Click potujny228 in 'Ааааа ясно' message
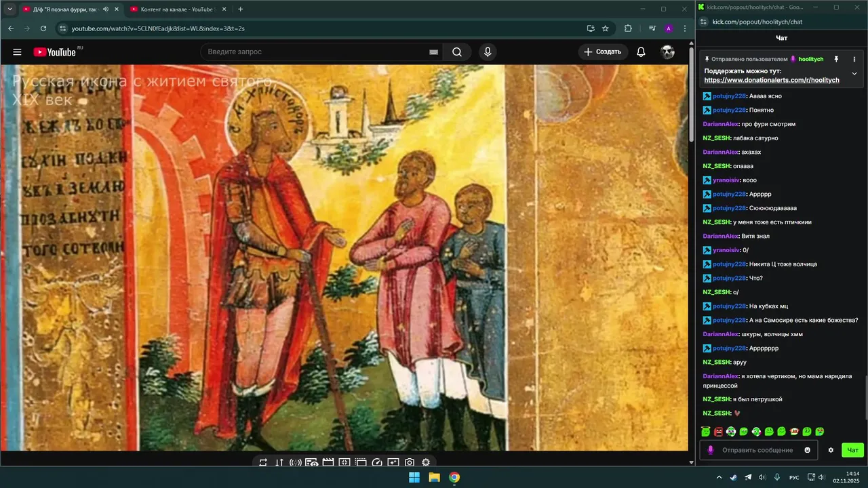The image size is (868, 488). click(730, 96)
